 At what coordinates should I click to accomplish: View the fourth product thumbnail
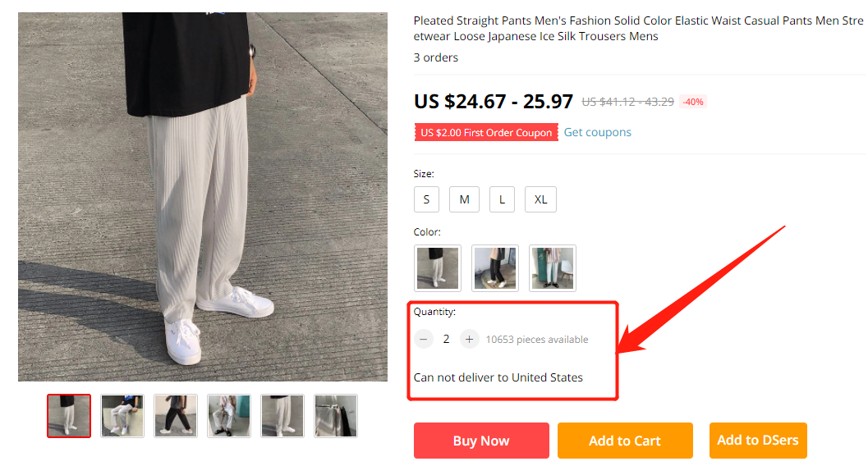229,416
